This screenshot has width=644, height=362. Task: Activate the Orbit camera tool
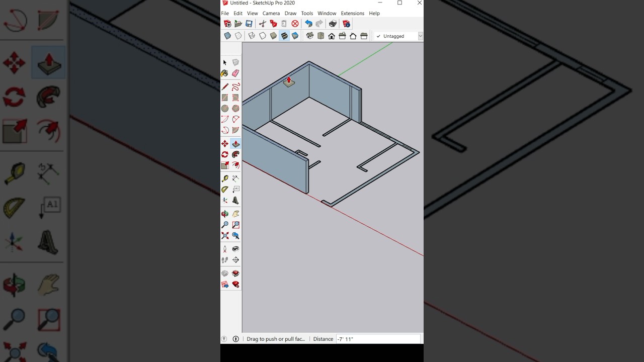click(225, 214)
